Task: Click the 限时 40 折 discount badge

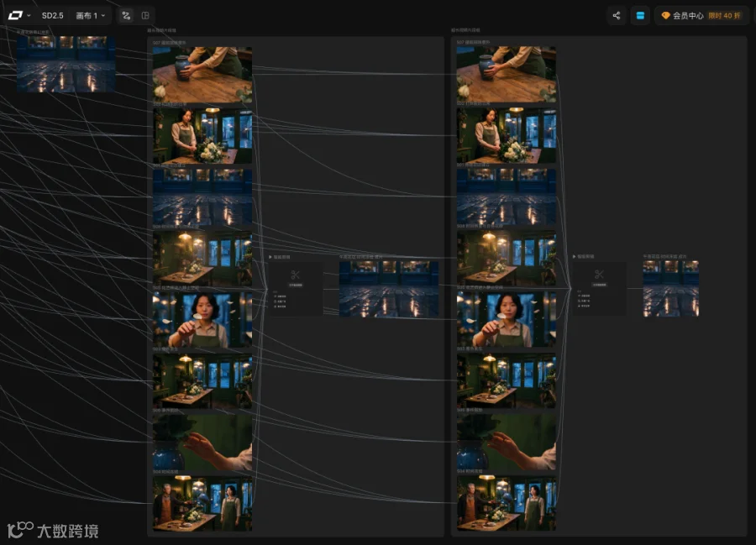Action: (724, 15)
